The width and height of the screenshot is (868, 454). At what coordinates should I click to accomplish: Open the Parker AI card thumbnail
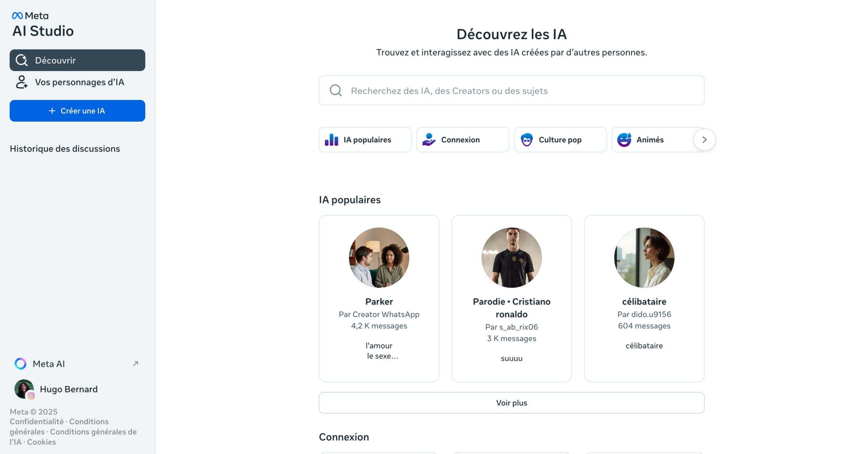(379, 257)
